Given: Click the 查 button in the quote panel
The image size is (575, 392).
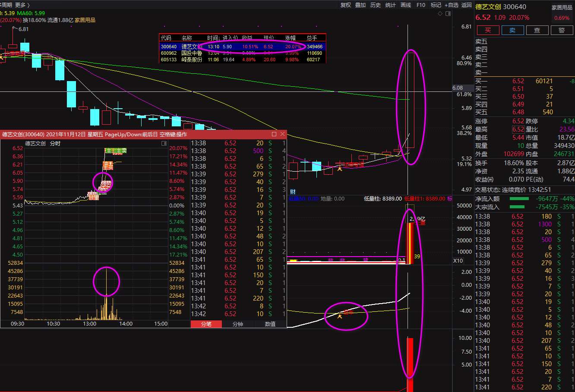Looking at the screenshot, I should 537,30.
